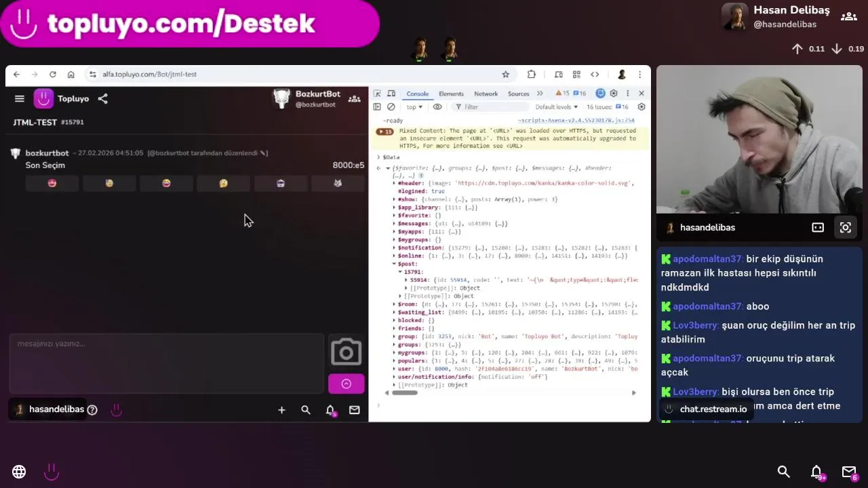Screen dimensions: 868x488
Task: Show more DevTools tabs chevron
Action: [x=540, y=94]
